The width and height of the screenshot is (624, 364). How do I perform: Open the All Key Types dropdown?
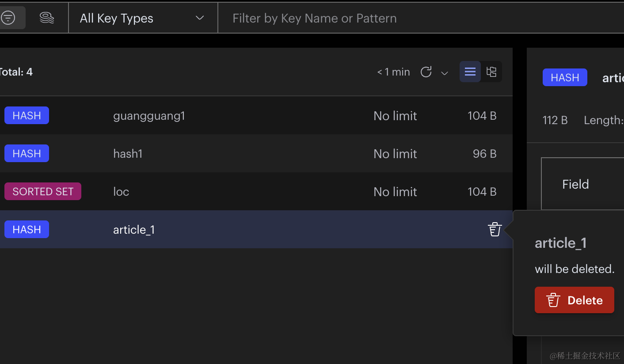pos(142,18)
